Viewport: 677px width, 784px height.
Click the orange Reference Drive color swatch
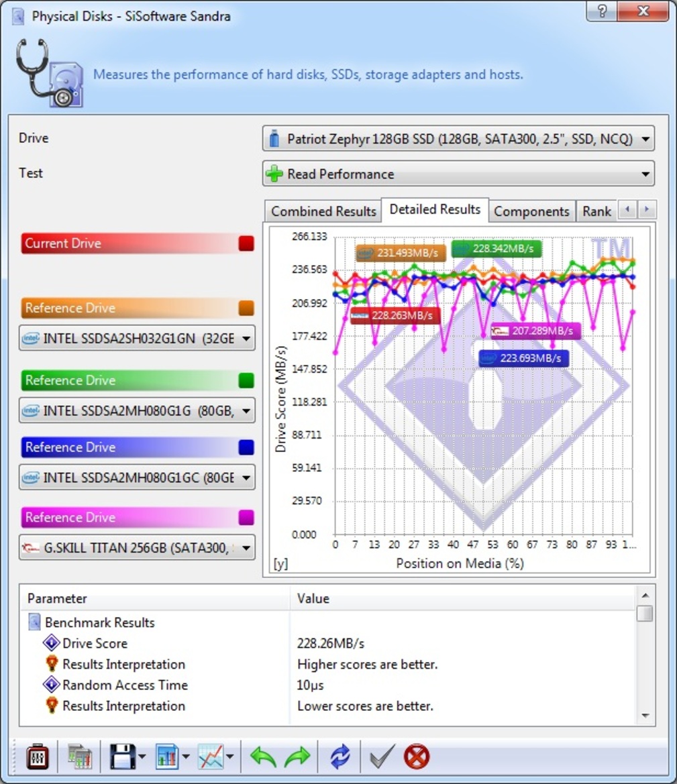pos(246,308)
